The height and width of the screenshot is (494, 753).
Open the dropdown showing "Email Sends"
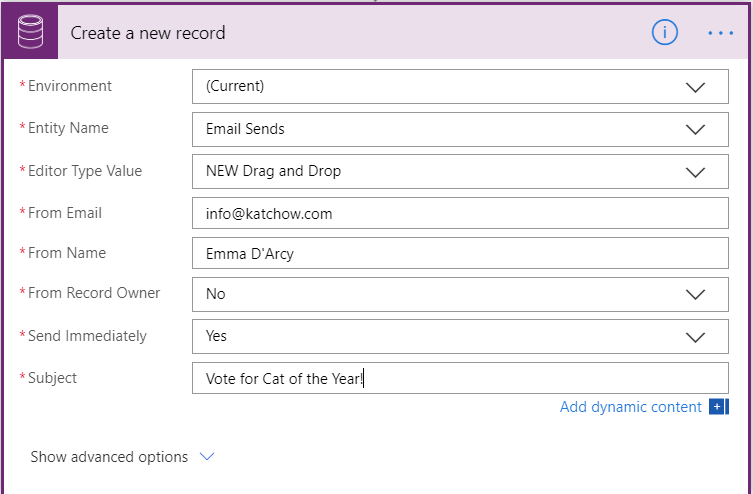tap(440, 129)
